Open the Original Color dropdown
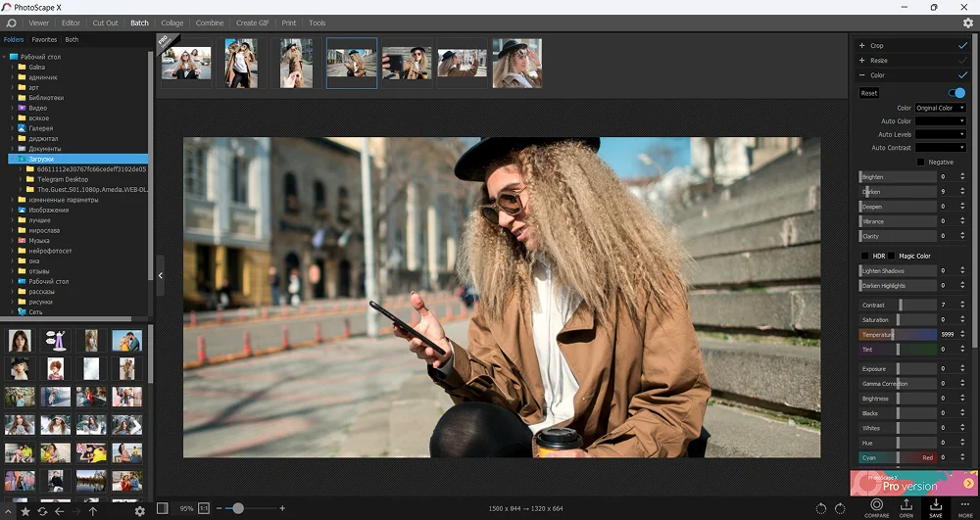The image size is (980, 520). click(x=940, y=108)
